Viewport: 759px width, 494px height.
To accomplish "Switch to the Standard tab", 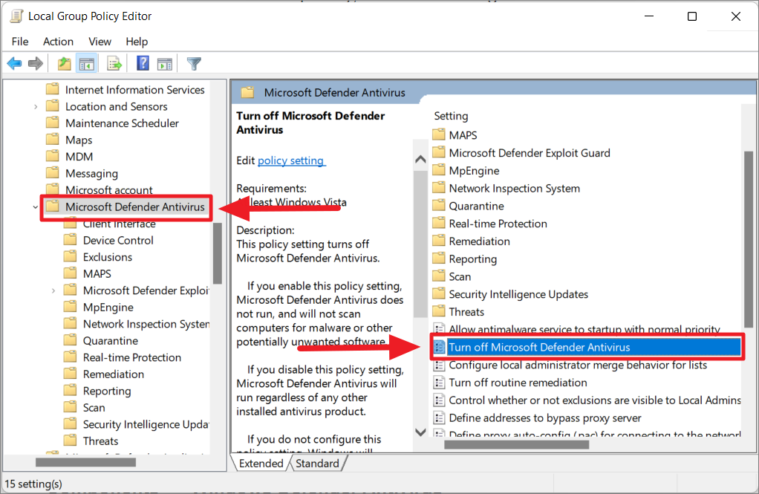I will click(x=318, y=464).
